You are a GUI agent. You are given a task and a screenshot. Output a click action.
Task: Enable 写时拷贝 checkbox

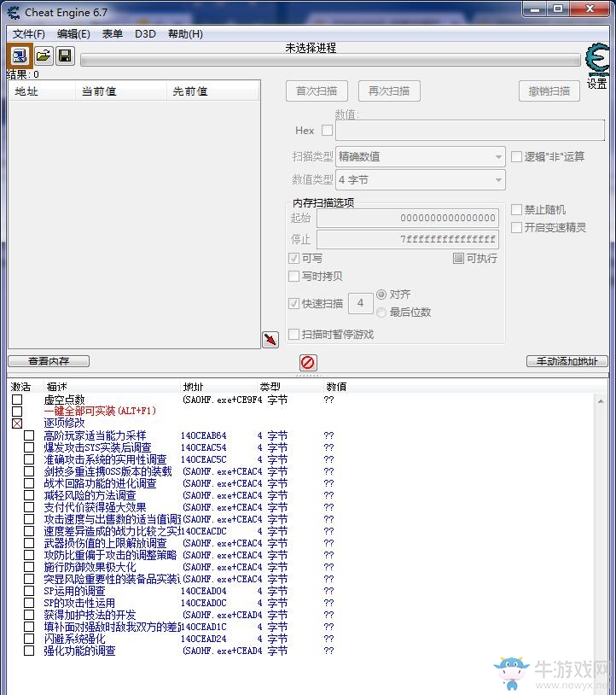pyautogui.click(x=293, y=276)
